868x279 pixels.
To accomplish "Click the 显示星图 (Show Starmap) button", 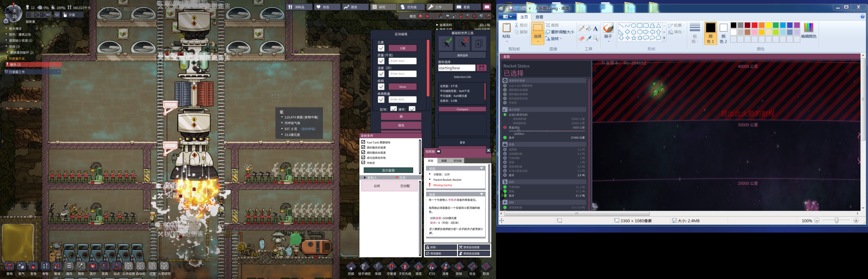I will click(x=388, y=170).
